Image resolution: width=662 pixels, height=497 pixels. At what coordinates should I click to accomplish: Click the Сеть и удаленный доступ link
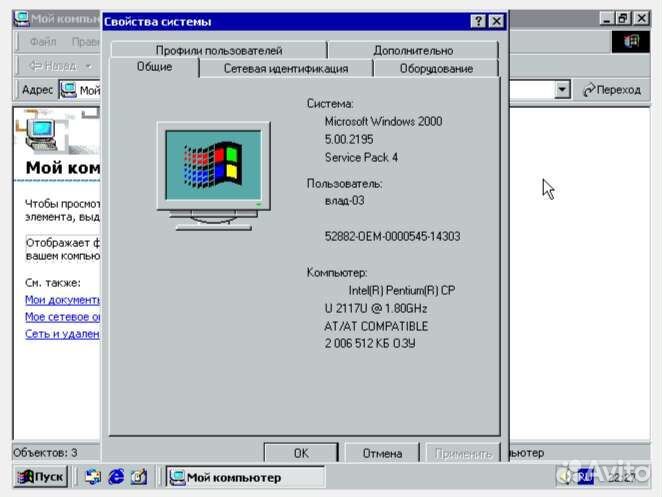(x=62, y=334)
